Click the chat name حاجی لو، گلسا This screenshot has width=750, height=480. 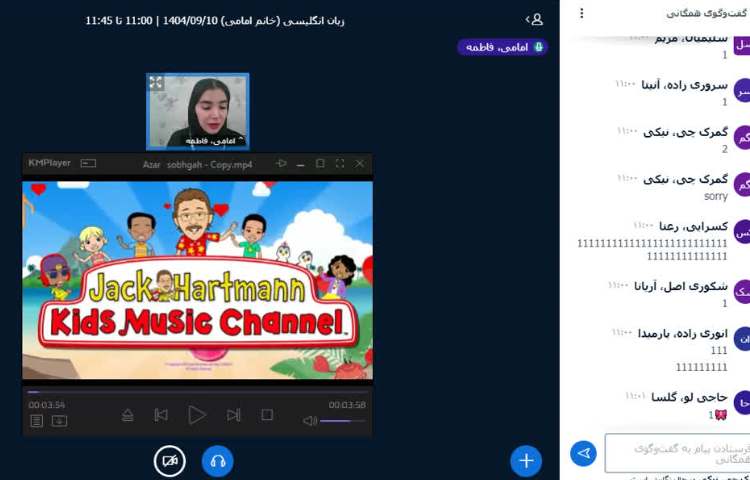coord(689,397)
